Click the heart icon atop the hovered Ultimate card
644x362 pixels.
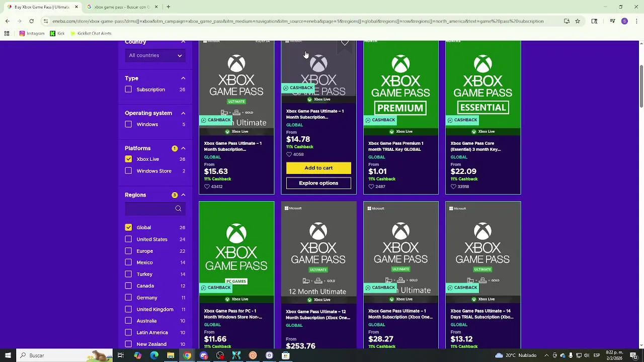tap(345, 43)
